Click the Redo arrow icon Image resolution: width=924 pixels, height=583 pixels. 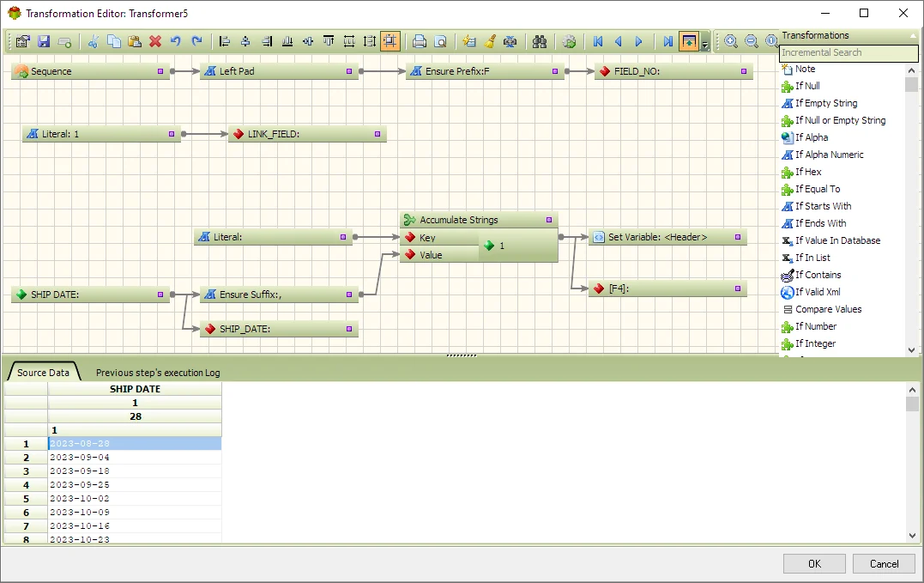click(196, 41)
